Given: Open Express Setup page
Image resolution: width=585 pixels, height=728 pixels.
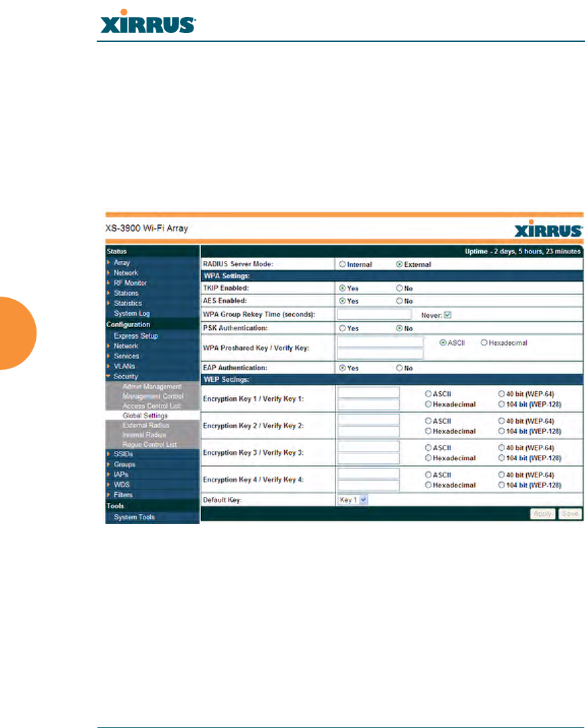Looking at the screenshot, I should point(136,336).
